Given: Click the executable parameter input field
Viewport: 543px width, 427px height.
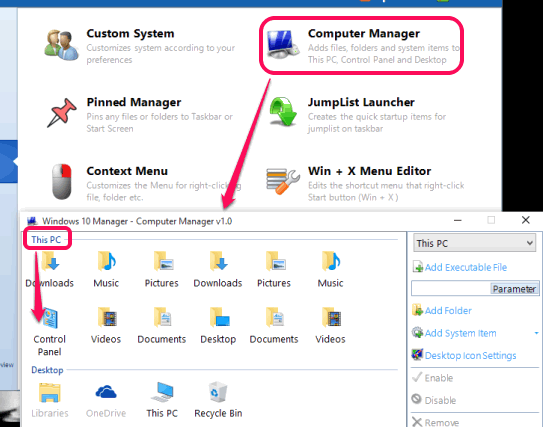Looking at the screenshot, I should tap(451, 288).
